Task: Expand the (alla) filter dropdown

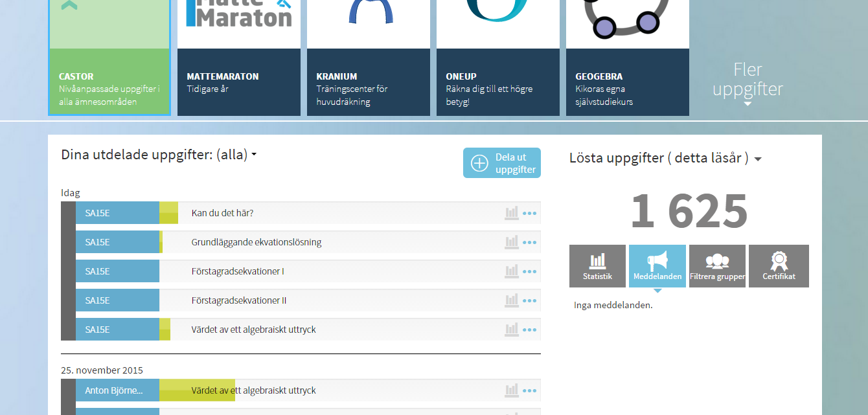Action: click(253, 155)
